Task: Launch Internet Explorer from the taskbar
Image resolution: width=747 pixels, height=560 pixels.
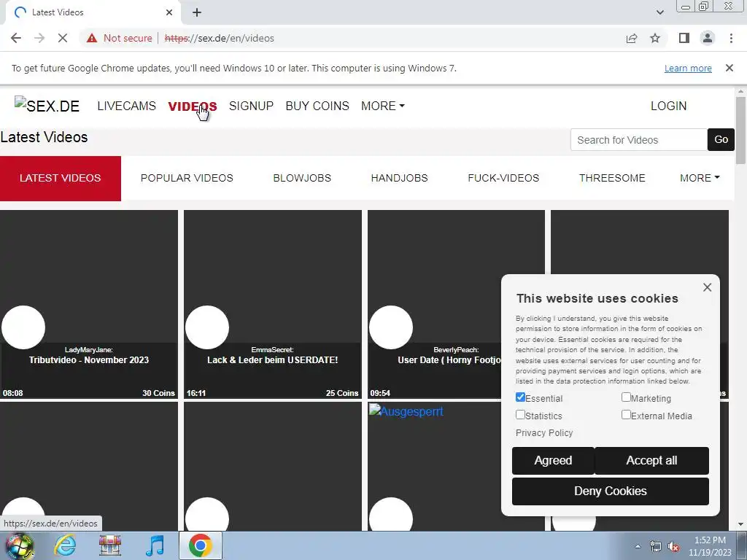Action: pos(65,545)
